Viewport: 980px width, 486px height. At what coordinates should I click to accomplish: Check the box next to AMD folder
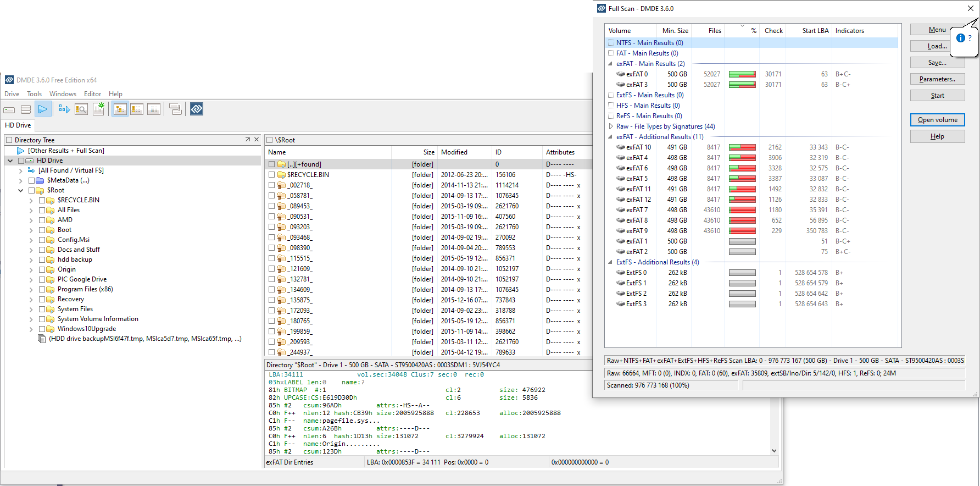[x=42, y=220]
